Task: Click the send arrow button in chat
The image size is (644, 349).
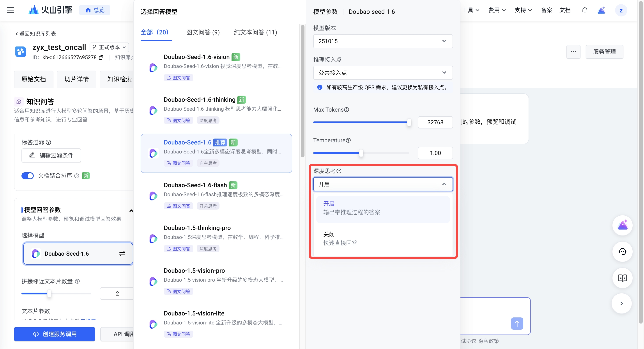Action: [517, 324]
